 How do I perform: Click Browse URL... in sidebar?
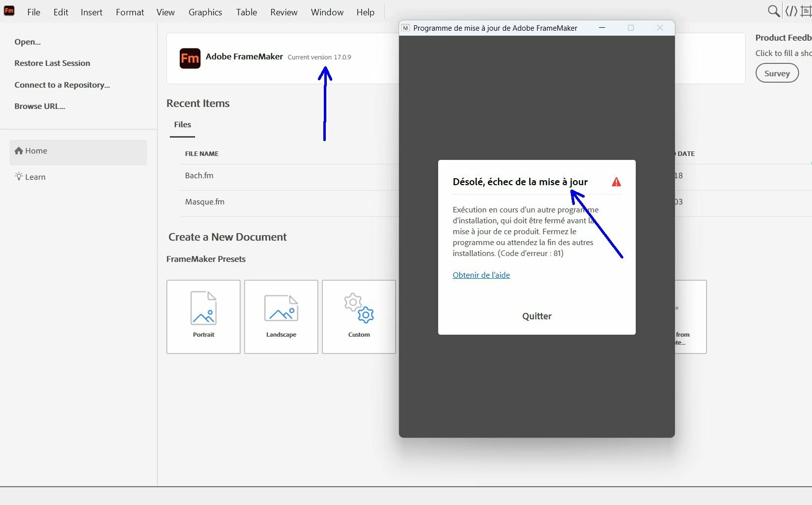pos(40,106)
